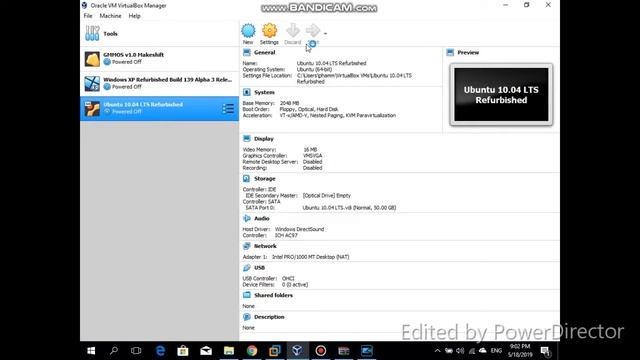Open the System section heading
640x360 pixels.
click(x=264, y=93)
